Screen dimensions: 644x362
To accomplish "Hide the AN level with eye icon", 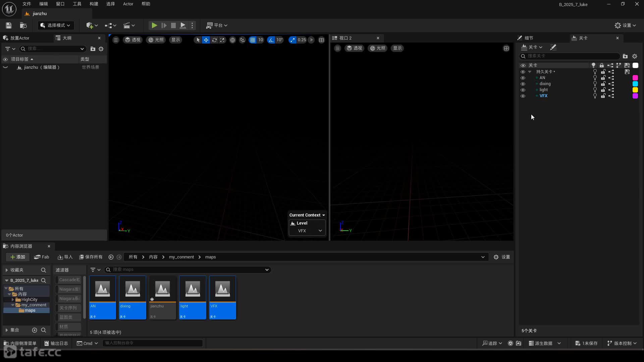I will tap(523, 78).
